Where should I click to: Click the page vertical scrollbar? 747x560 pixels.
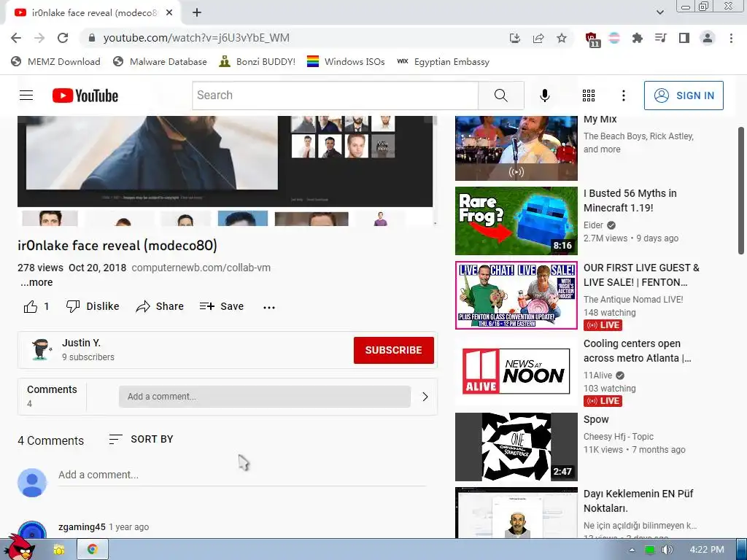741,190
